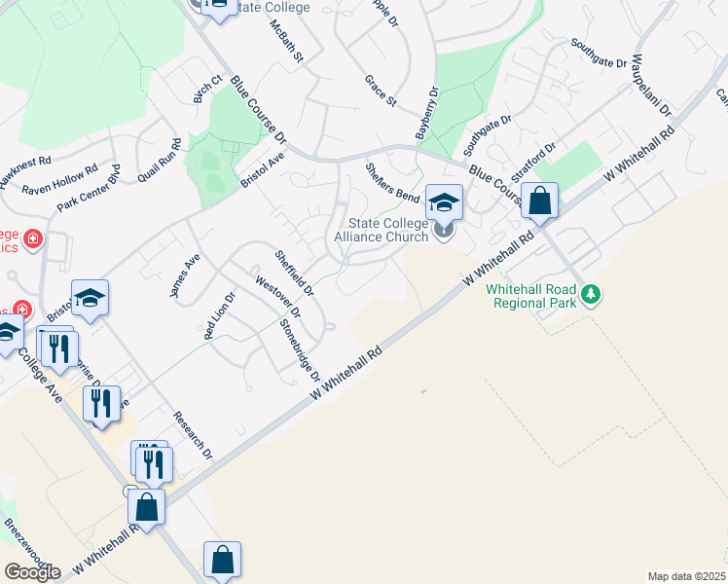The width and height of the screenshot is (728, 584).
Task: Click the Map data ©2025 attribution
Action: pos(686,576)
